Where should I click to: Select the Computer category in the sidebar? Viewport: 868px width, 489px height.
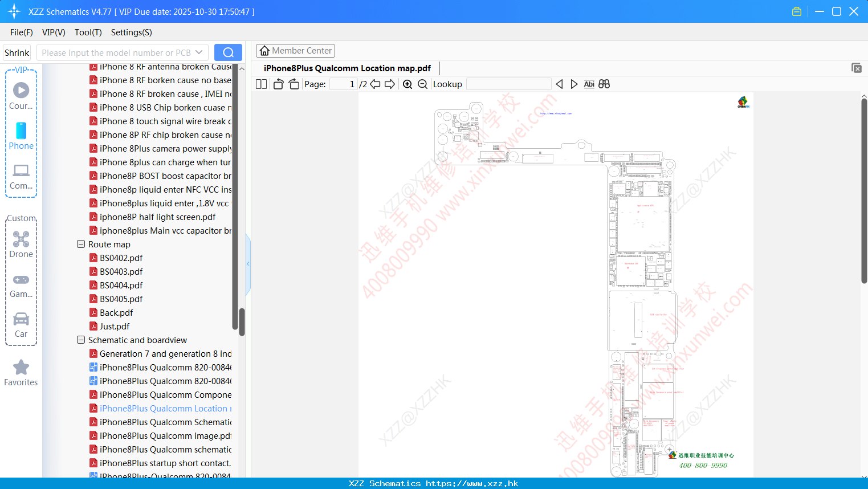coord(21,177)
